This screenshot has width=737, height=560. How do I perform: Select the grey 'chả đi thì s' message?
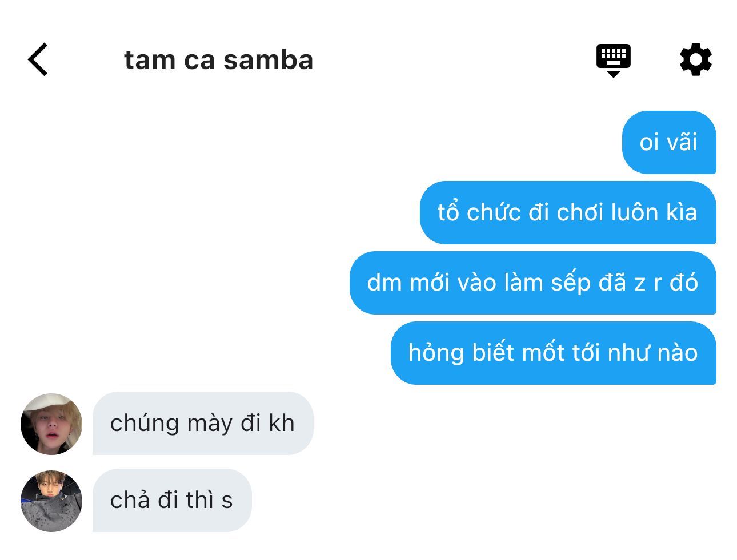(x=172, y=500)
